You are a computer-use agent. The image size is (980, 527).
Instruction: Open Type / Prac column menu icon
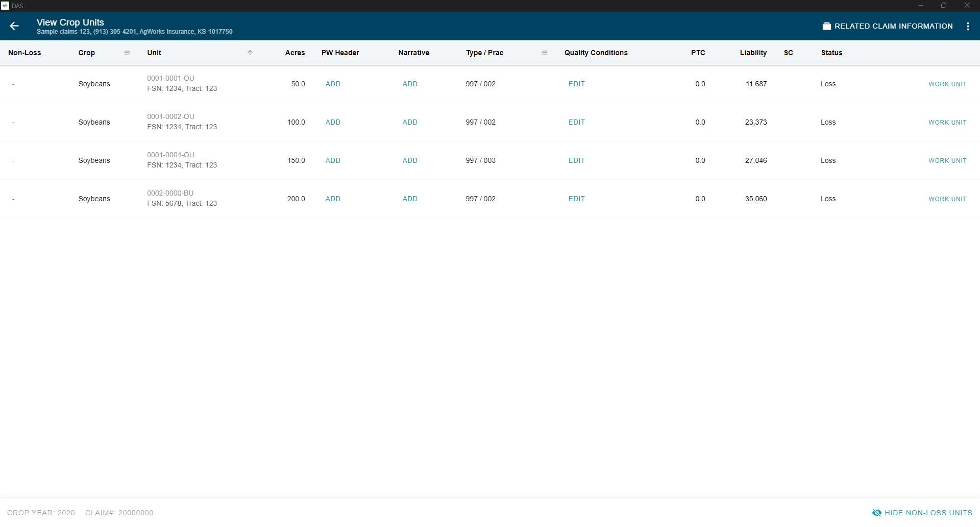tap(545, 53)
